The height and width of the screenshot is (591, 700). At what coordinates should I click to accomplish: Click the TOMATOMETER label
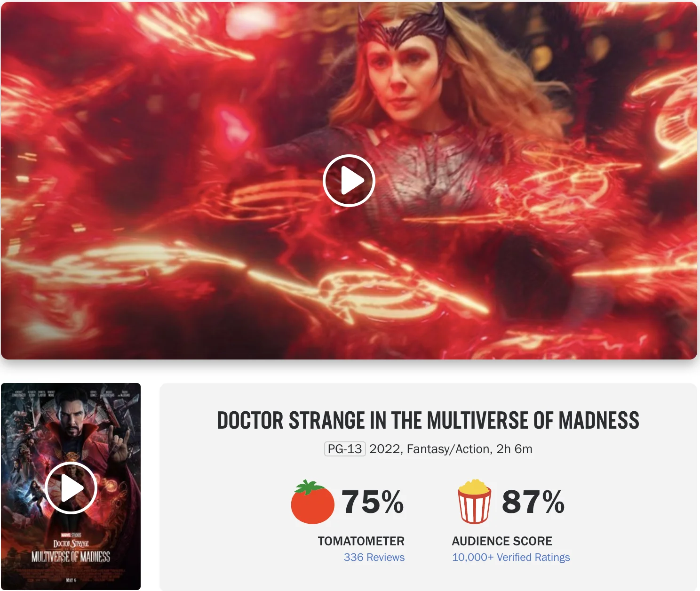tap(361, 541)
